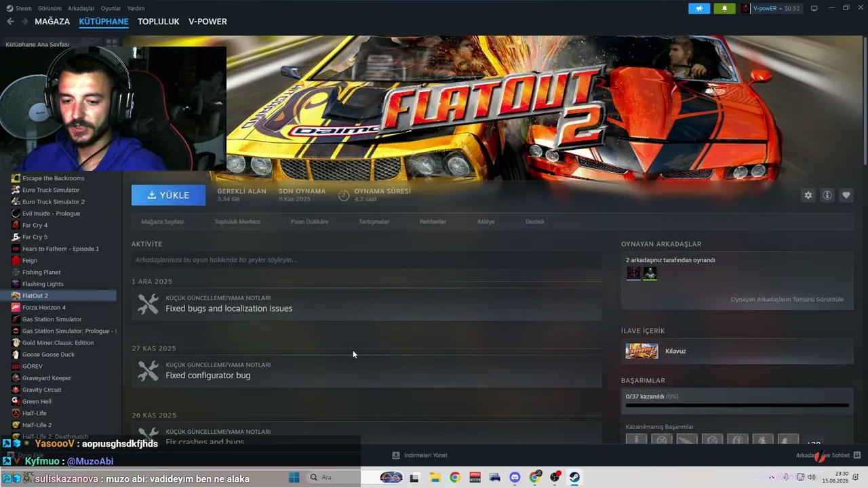Add FlatOut 2 to favorites with the heart
The image size is (868, 488).
(x=846, y=195)
